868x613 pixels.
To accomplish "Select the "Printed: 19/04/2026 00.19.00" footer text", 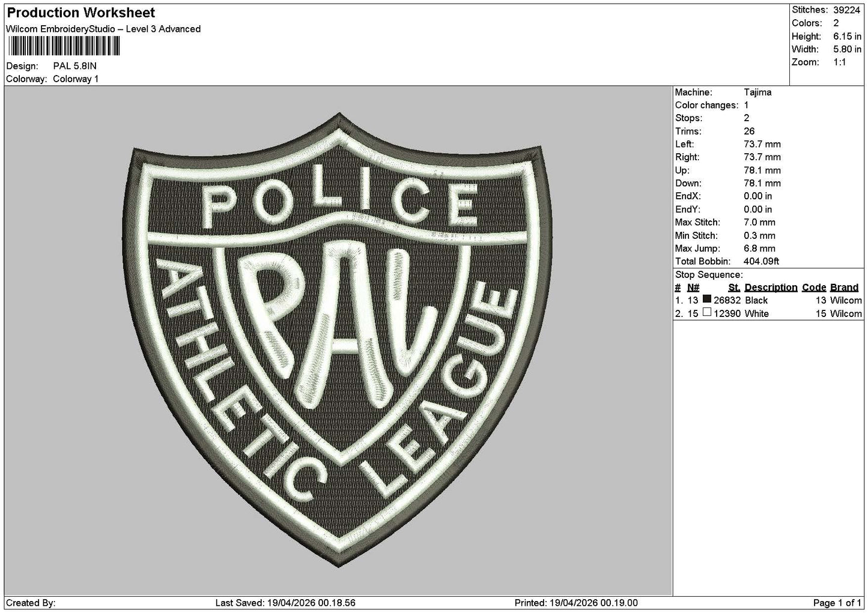I will tap(576, 603).
